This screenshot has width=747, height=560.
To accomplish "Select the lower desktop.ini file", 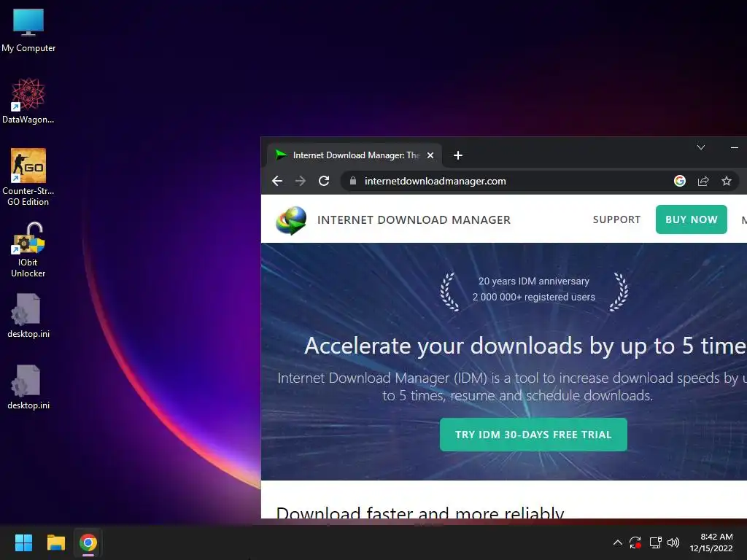I will 28,387.
